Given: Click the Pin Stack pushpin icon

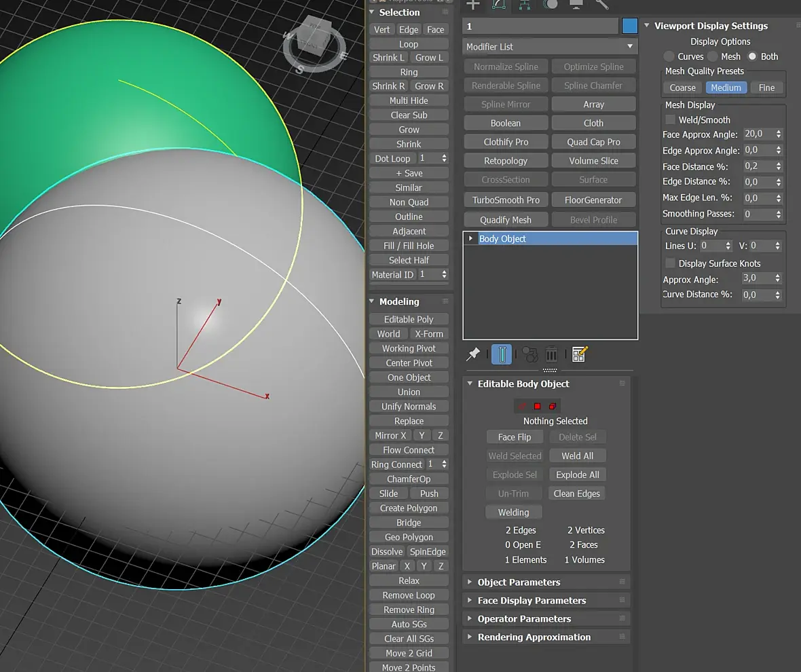Looking at the screenshot, I should (473, 354).
